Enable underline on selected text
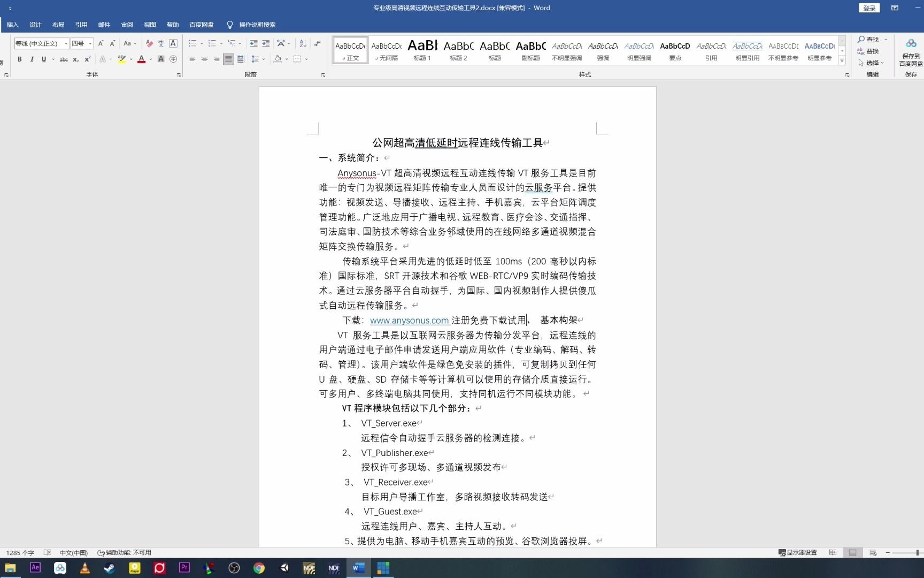 pyautogui.click(x=43, y=59)
